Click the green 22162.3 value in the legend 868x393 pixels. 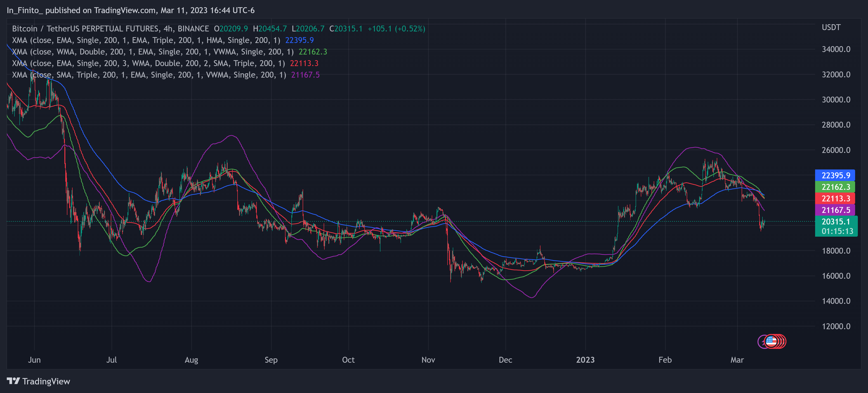(x=313, y=52)
